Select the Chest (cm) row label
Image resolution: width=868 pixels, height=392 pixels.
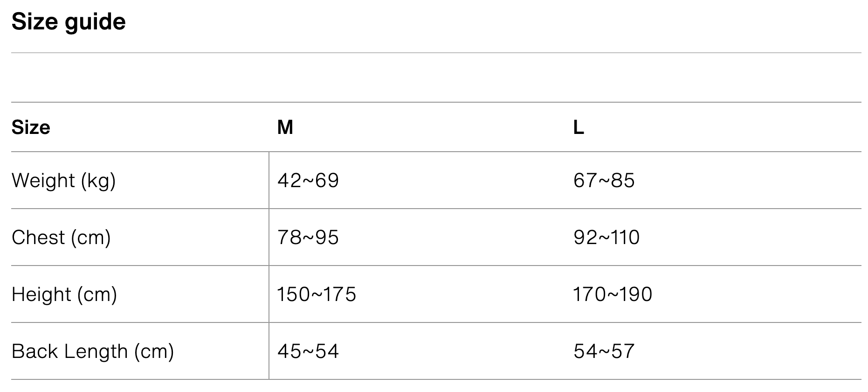pyautogui.click(x=61, y=238)
